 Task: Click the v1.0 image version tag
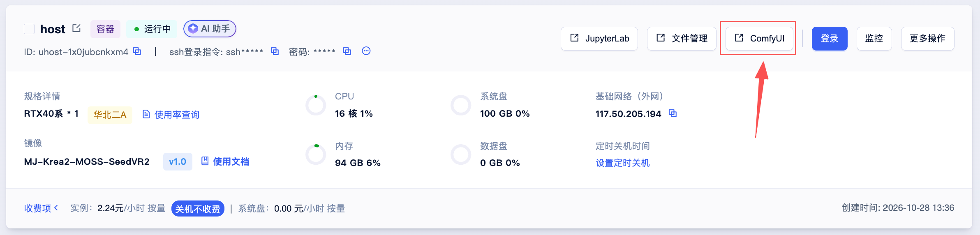click(178, 162)
